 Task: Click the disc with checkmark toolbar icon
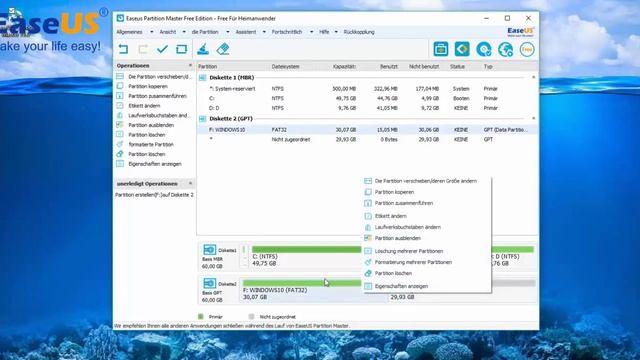[484, 49]
